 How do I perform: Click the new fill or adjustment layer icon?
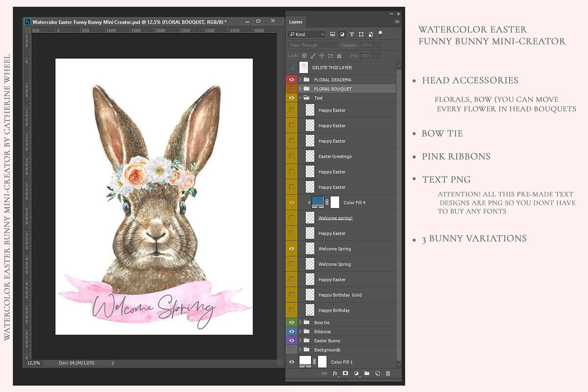point(356,373)
